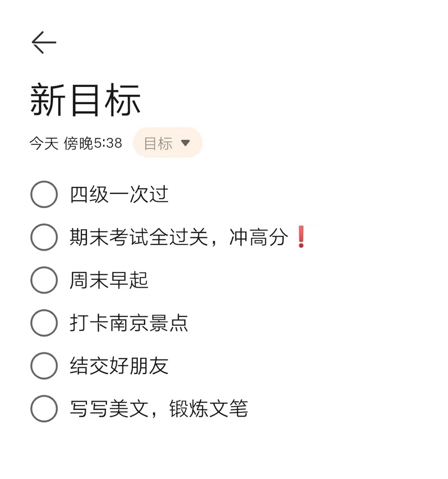Tick the circle beside 期末考试全过关
Viewport: 448px width, 479px height.
click(x=44, y=237)
